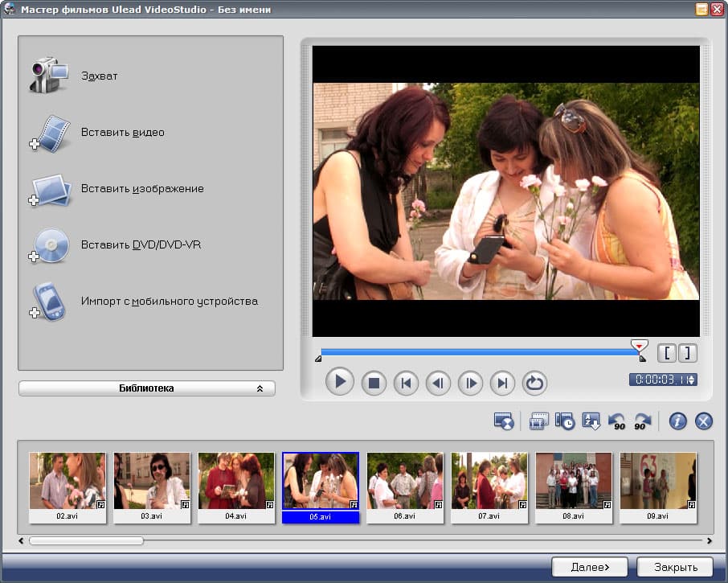
Task: Click the timecode stepper arrows
Action: (692, 380)
